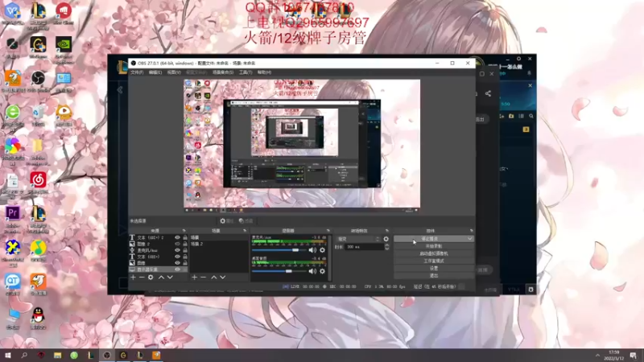Adjust microphone/Aux volume slider

coord(279,250)
